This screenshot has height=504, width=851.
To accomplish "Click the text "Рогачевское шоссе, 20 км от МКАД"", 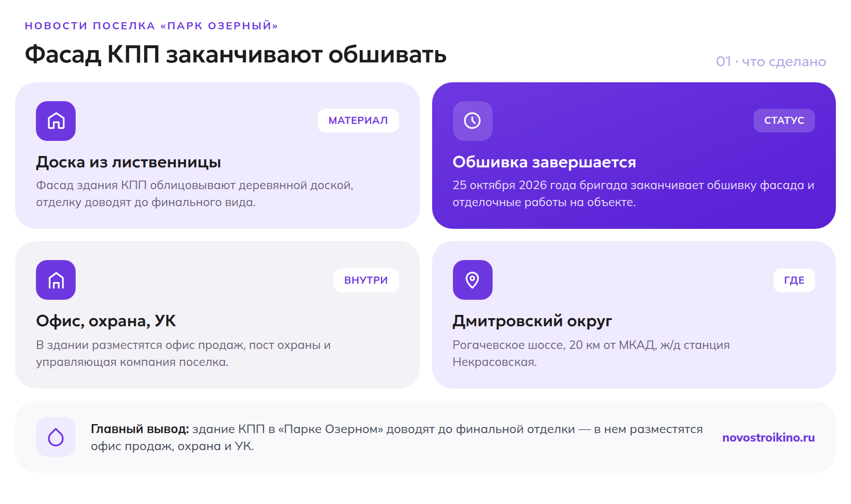I will [x=554, y=345].
